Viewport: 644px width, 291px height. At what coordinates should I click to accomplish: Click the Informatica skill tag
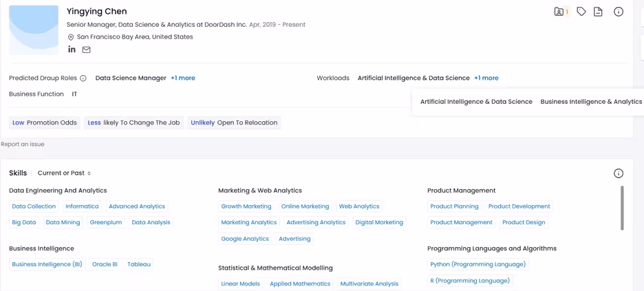pyautogui.click(x=82, y=206)
